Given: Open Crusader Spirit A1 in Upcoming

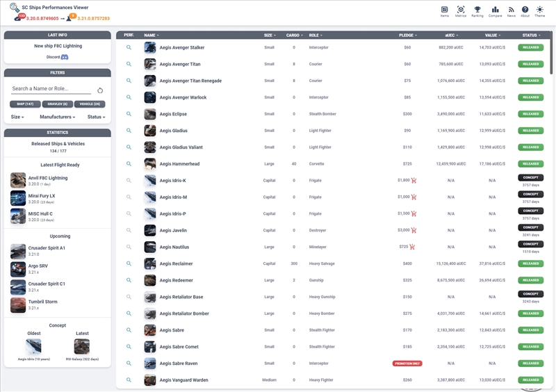Looking at the screenshot, I should coord(38,251).
